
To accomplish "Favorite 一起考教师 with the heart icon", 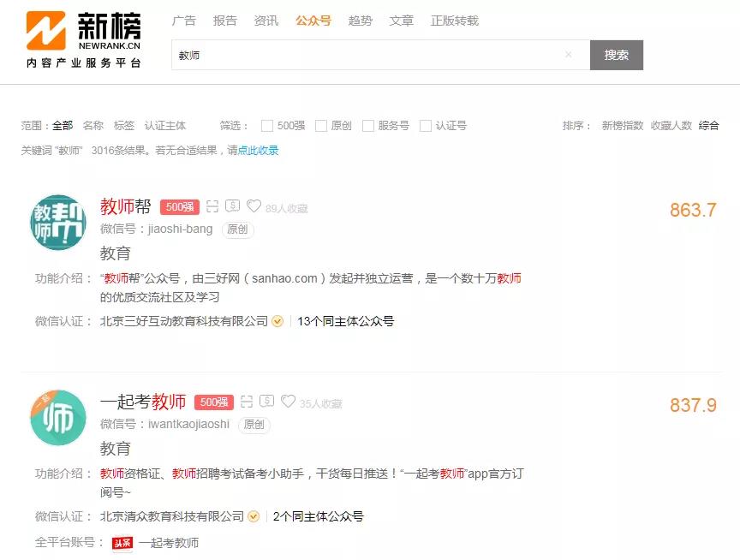I will 288,402.
